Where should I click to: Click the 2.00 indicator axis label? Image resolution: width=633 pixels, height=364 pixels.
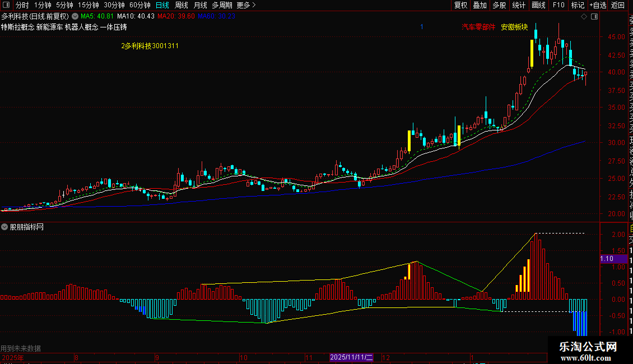[x=618, y=235]
